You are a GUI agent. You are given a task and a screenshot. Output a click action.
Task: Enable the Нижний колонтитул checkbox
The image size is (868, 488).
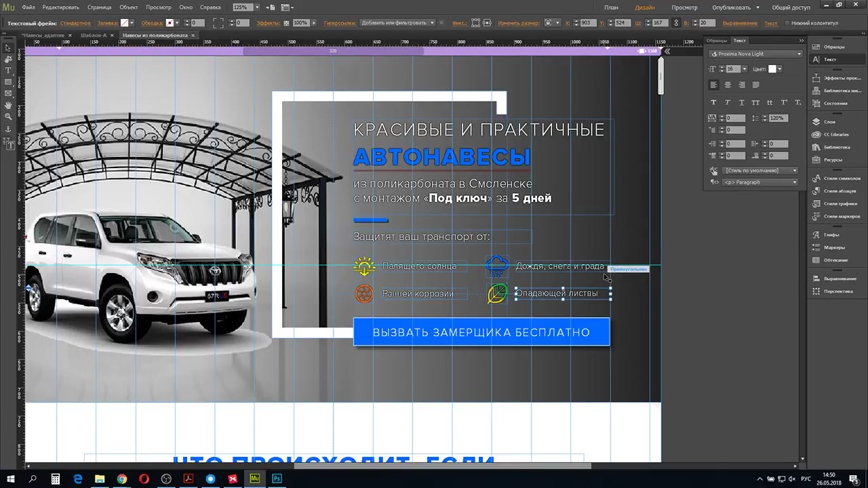(787, 23)
